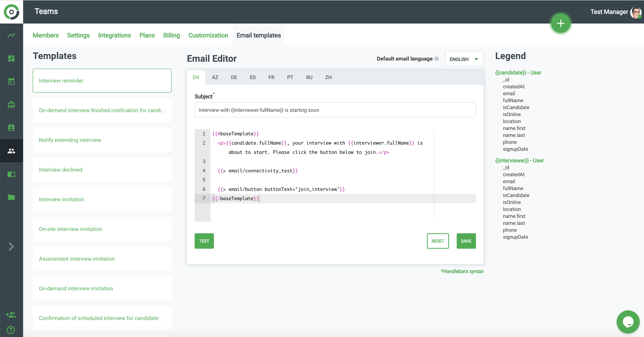The image size is (644, 337).
Task: Click the briefcase jobs sidebar icon
Action: (11, 104)
